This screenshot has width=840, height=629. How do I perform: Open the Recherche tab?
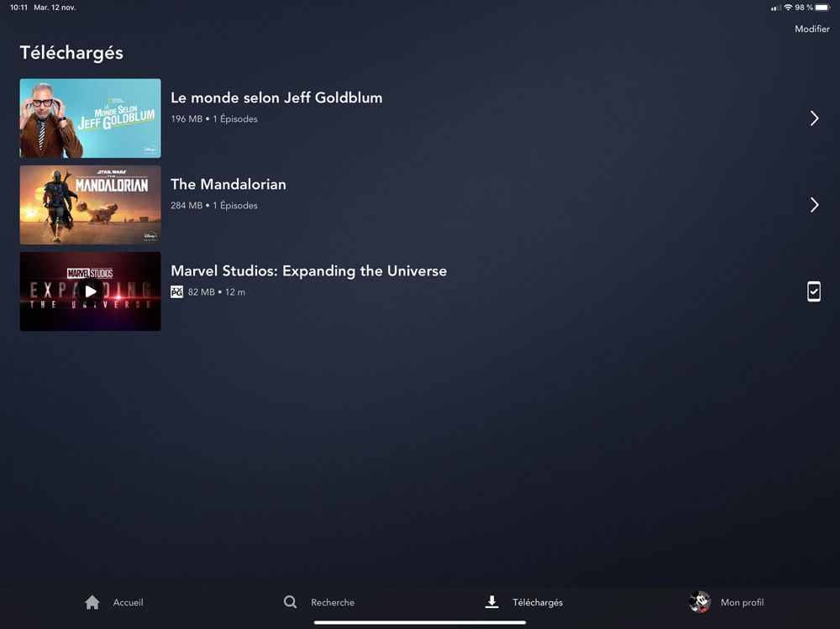tap(318, 602)
